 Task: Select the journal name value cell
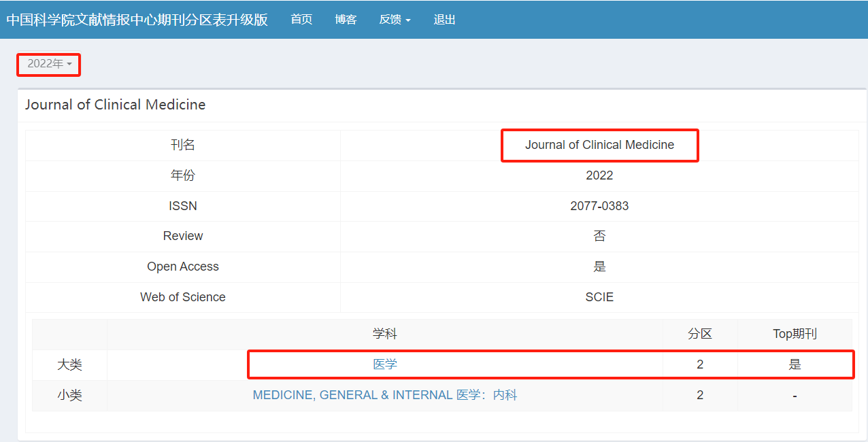pos(599,145)
